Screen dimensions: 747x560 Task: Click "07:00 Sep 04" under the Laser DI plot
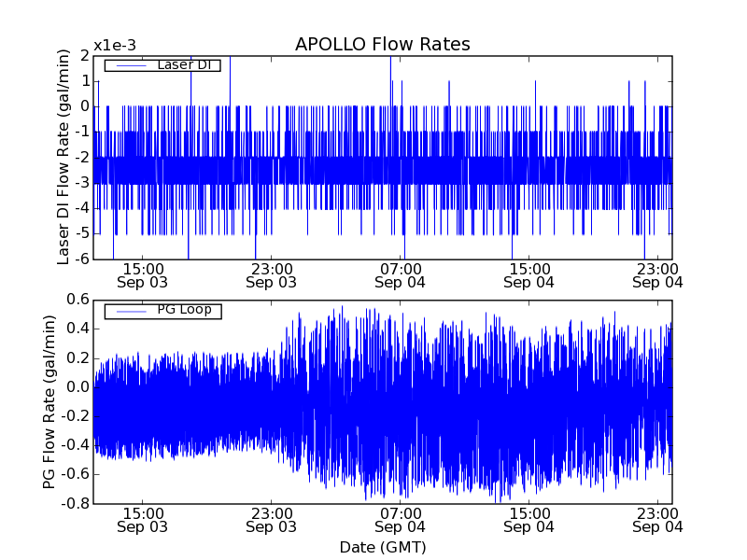click(x=401, y=275)
